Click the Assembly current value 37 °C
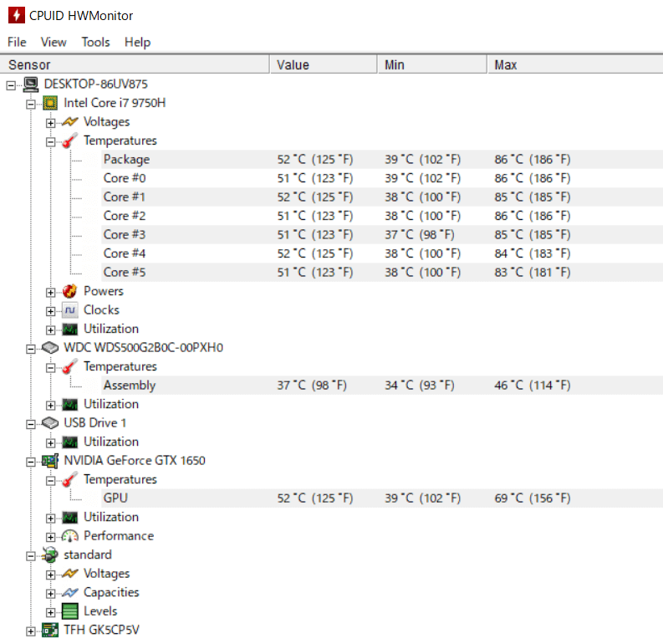The width and height of the screenshot is (663, 644). tap(312, 386)
